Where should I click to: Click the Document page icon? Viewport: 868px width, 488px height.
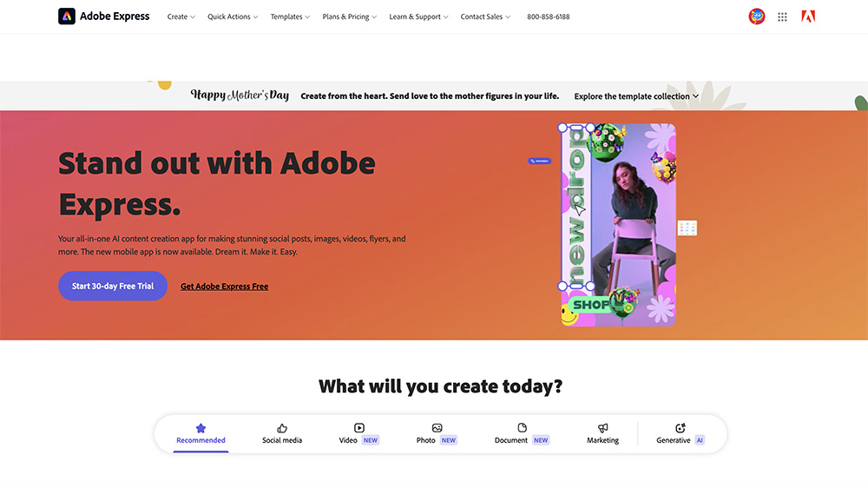[x=522, y=427]
